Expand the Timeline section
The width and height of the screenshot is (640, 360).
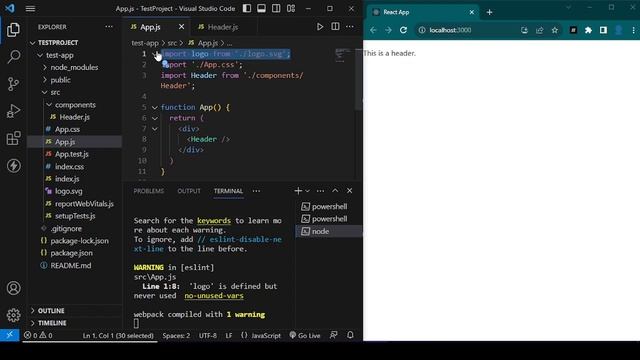[75, 323]
